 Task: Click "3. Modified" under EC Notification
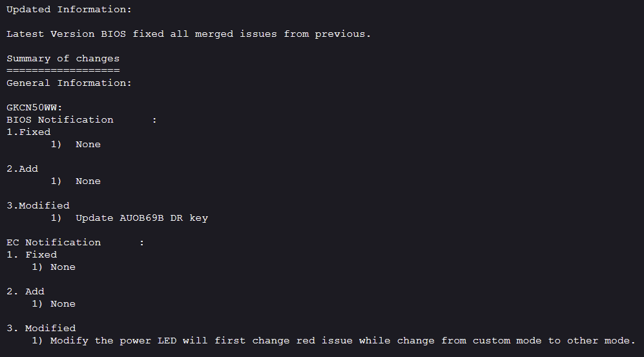click(x=41, y=328)
